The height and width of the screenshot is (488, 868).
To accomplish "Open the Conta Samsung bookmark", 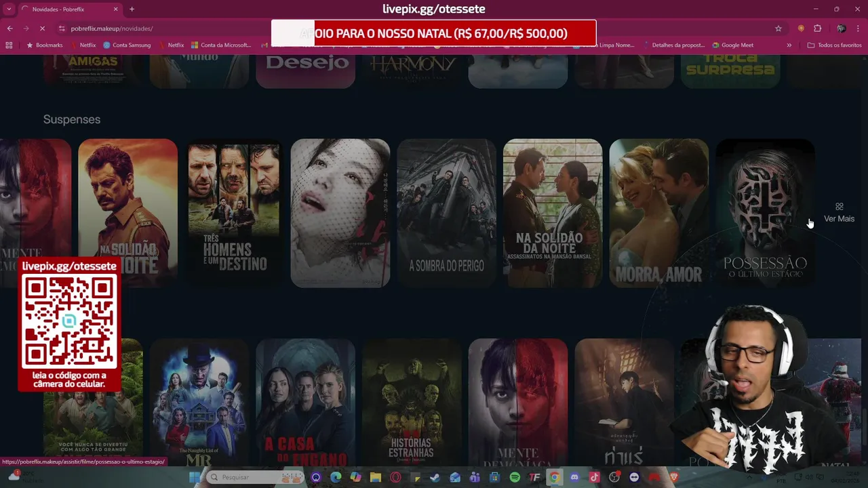I will point(127,45).
